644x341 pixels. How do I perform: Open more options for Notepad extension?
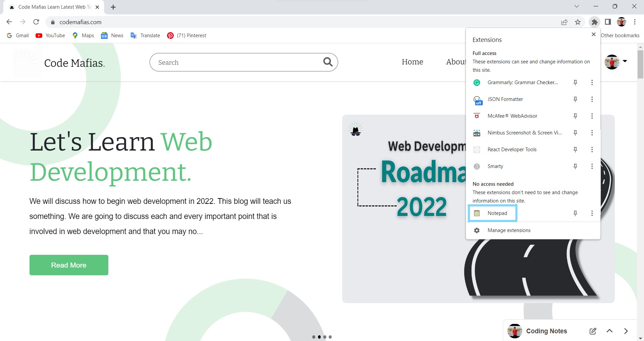point(592,213)
